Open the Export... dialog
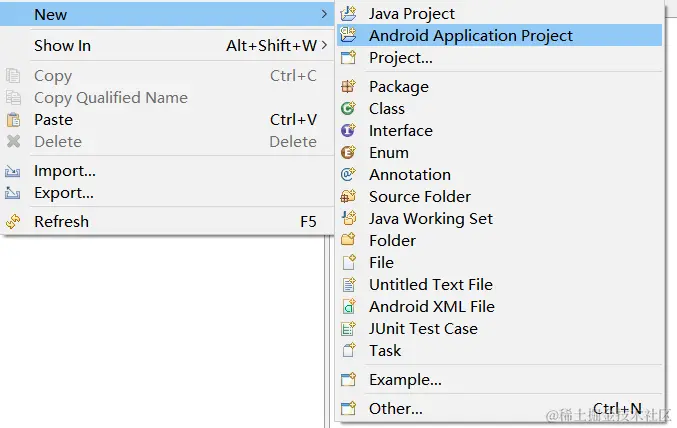 click(63, 193)
